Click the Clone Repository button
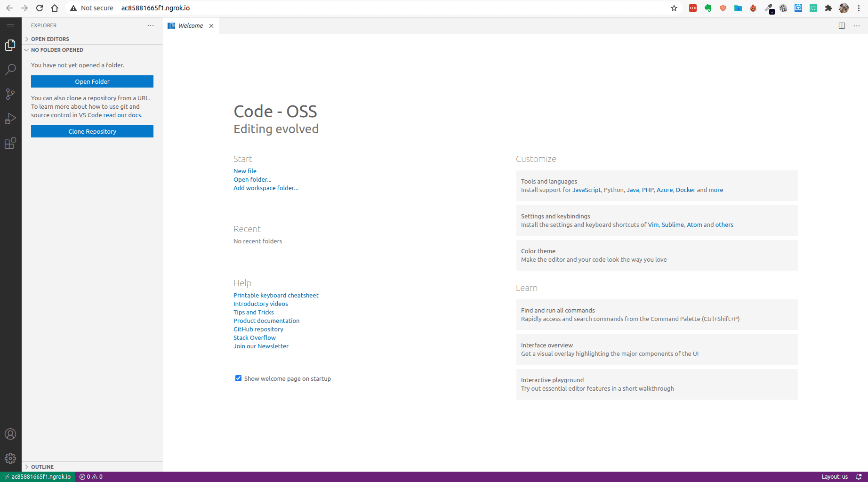 (x=92, y=131)
